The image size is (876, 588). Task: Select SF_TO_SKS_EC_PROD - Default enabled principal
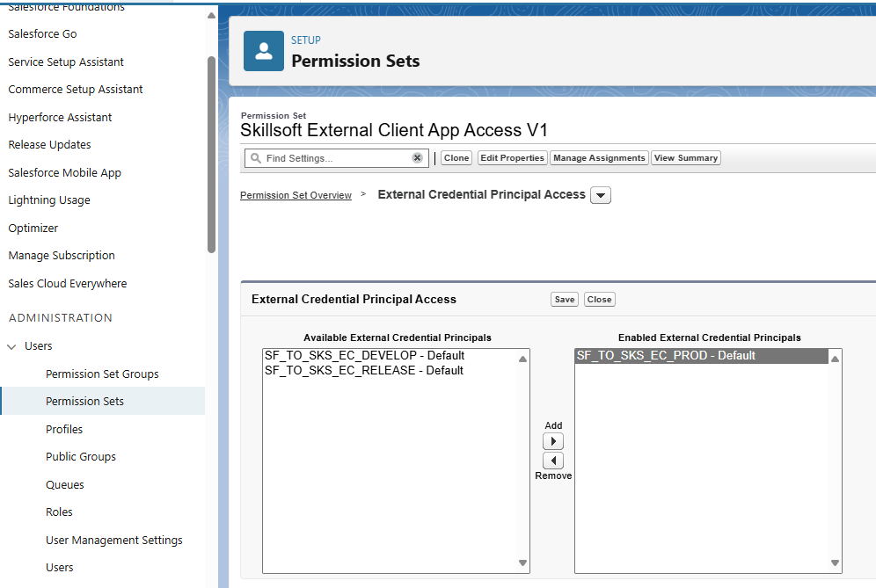pyautogui.click(x=702, y=356)
